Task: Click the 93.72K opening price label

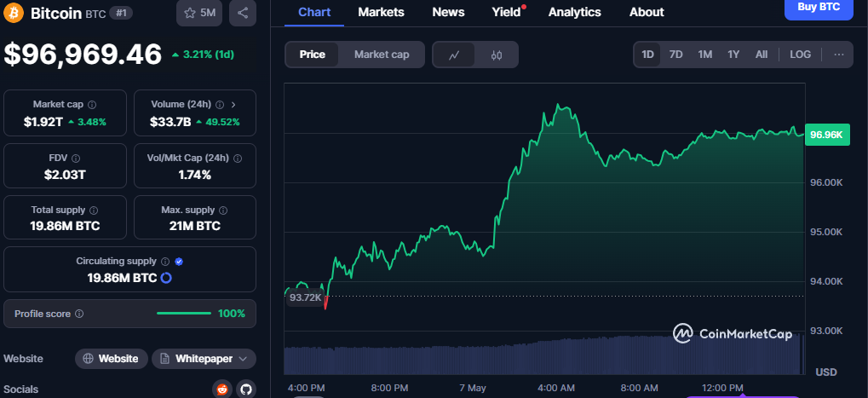Action: click(x=305, y=297)
